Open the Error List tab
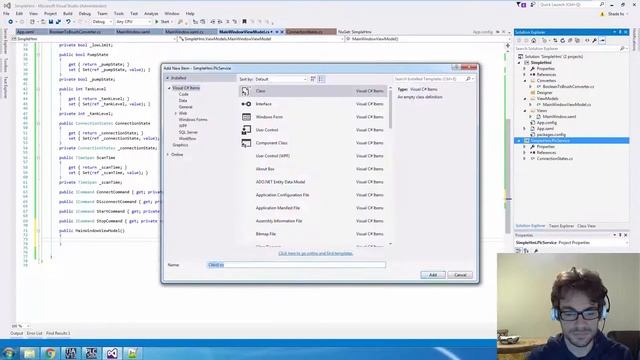640x360 pixels. point(34,333)
